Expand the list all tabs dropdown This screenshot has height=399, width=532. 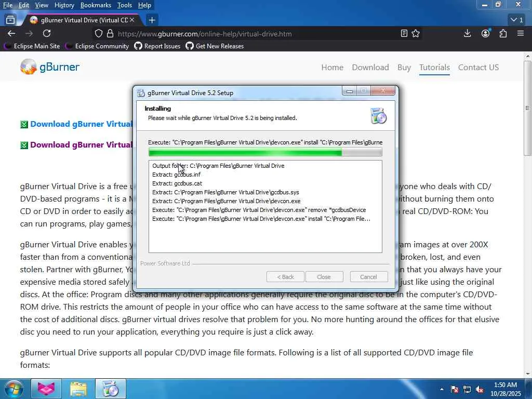coord(517,20)
